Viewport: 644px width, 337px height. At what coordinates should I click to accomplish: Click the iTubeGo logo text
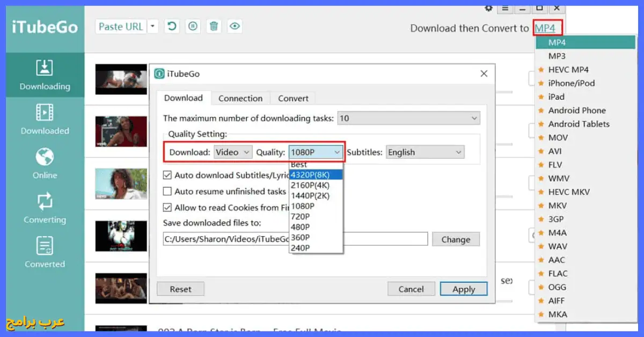[x=45, y=27]
